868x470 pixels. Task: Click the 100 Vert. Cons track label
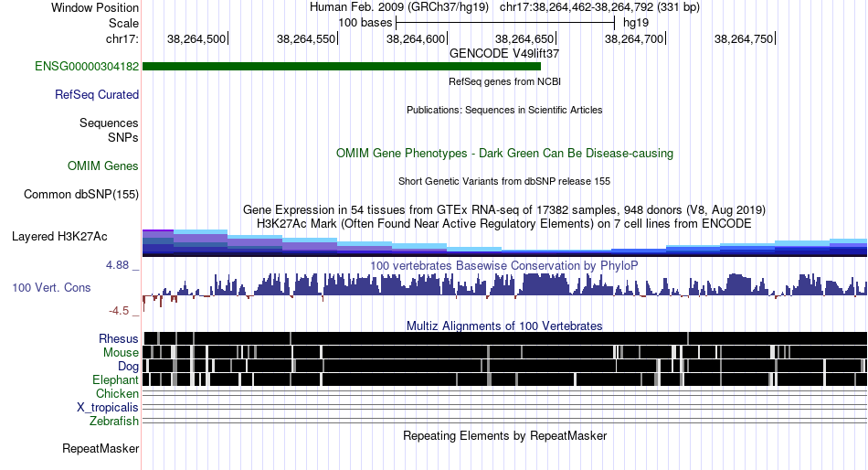pos(51,288)
